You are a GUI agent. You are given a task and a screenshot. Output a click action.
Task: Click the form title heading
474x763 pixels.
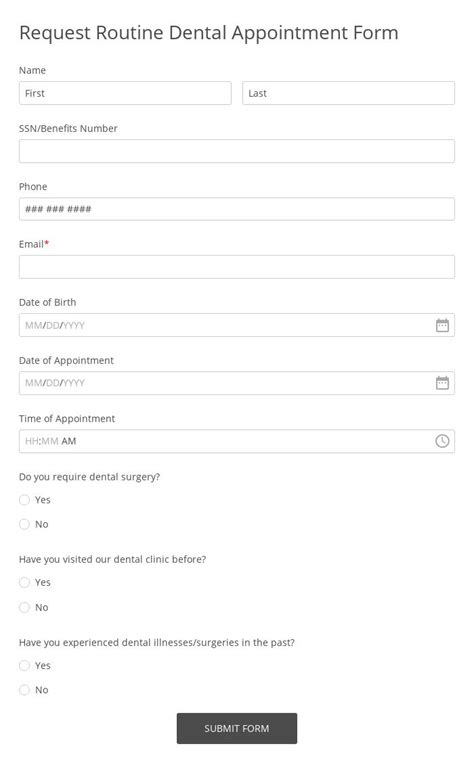[209, 33]
